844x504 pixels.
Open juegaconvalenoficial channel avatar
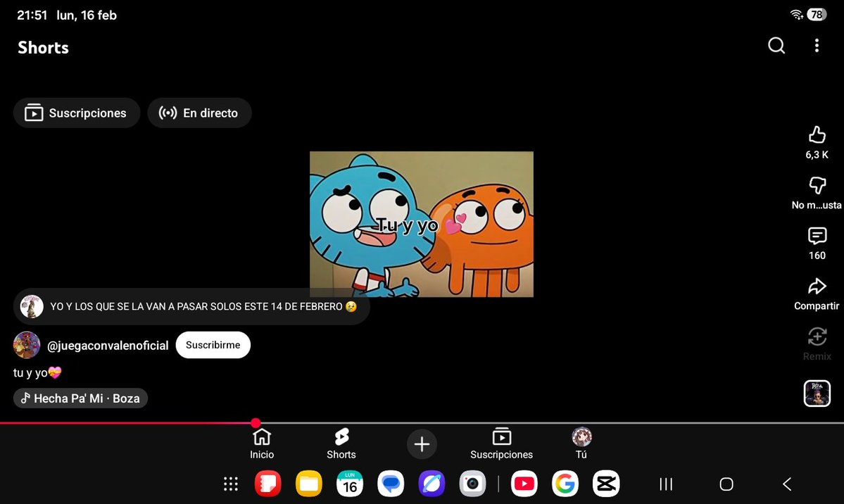pyautogui.click(x=27, y=345)
